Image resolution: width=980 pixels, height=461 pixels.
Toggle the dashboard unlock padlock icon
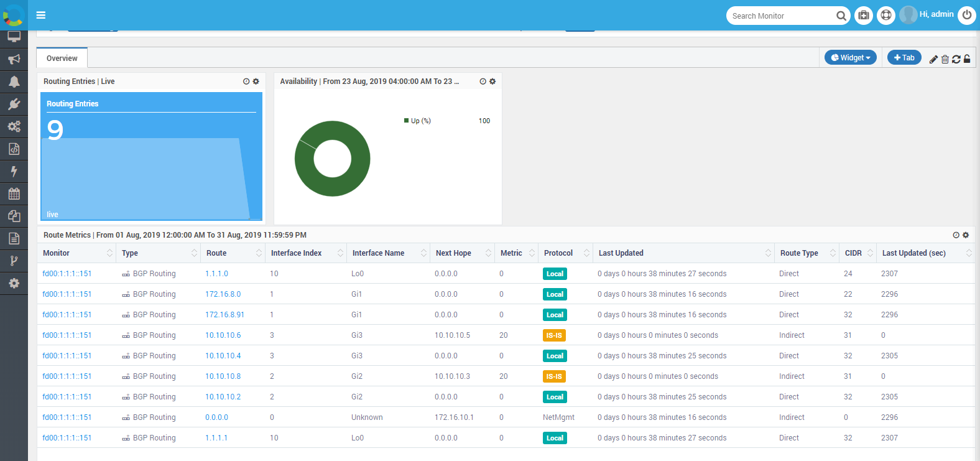967,59
